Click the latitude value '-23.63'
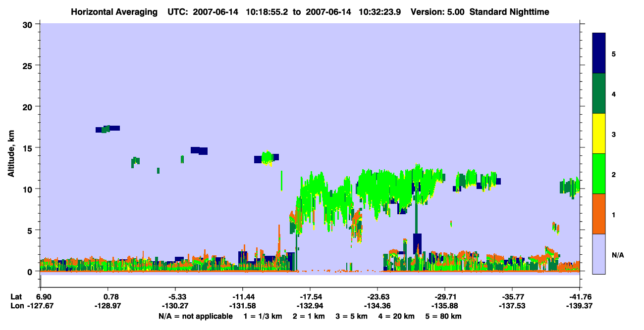644x330 pixels. pos(377,297)
